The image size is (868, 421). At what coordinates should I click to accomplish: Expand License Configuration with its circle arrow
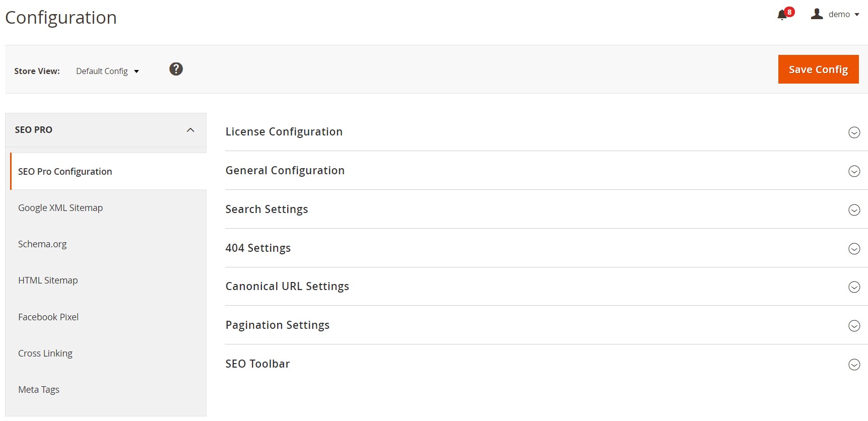tap(854, 132)
